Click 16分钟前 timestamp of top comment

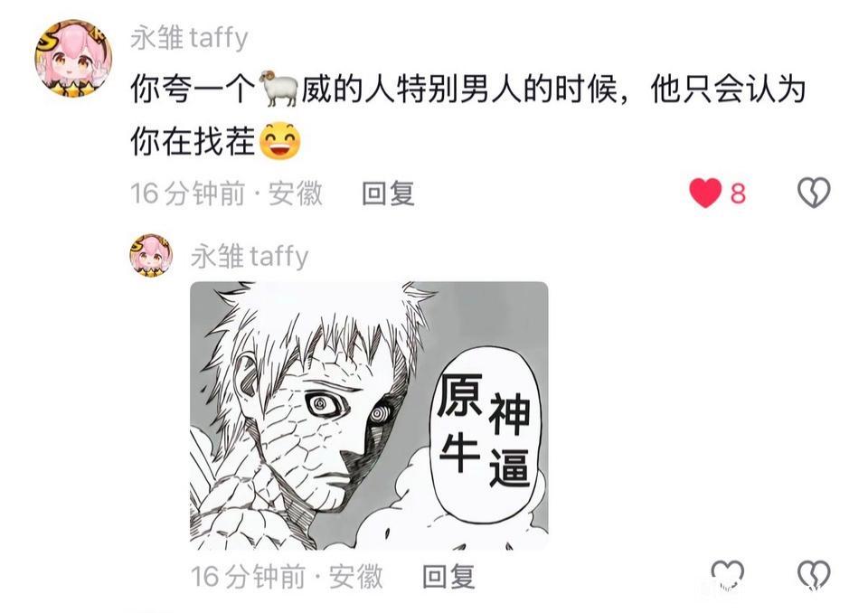coord(187,193)
